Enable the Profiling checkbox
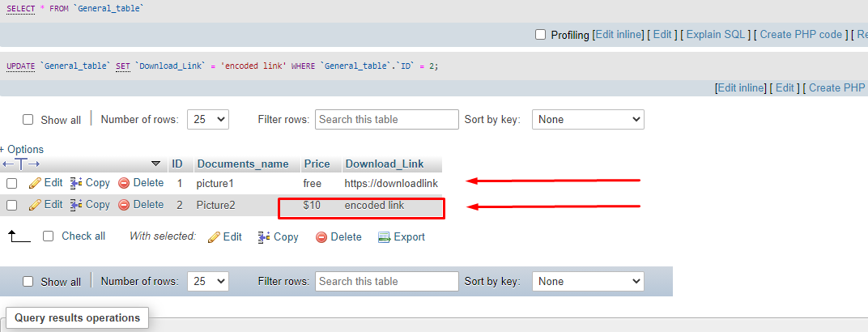Viewport: 868px width, 332px height. point(541,35)
